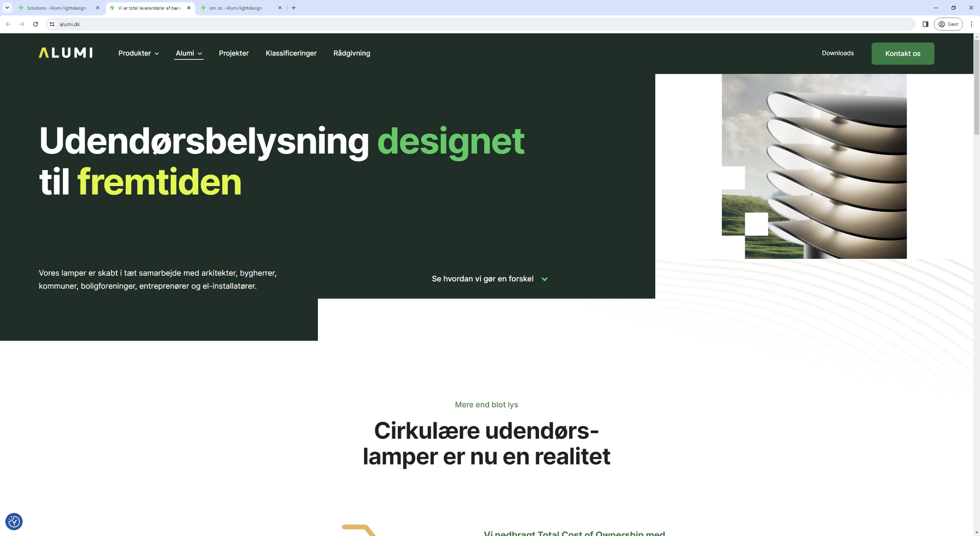Close the 'Vi er total leverandører' tab
The width and height of the screenshot is (980, 536).
coord(189,8)
